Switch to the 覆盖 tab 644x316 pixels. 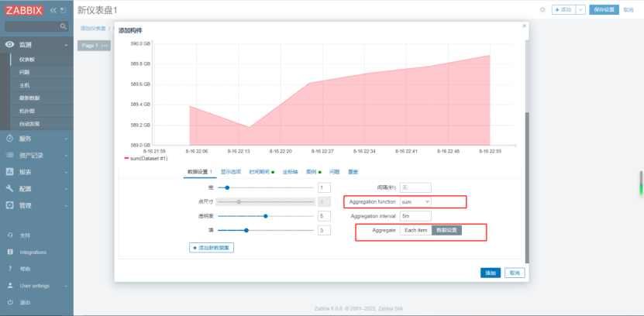(353, 172)
